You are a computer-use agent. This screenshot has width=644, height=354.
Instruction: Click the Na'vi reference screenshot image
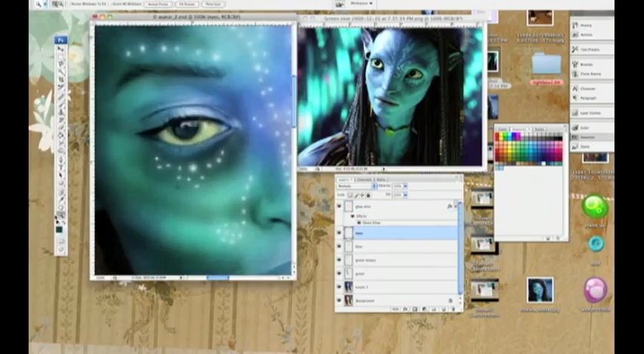(390, 97)
